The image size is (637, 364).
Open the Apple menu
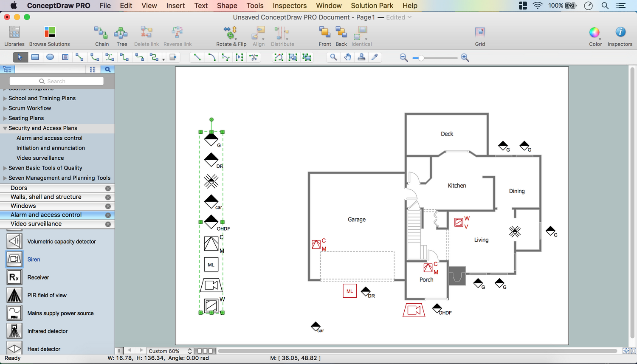click(14, 6)
